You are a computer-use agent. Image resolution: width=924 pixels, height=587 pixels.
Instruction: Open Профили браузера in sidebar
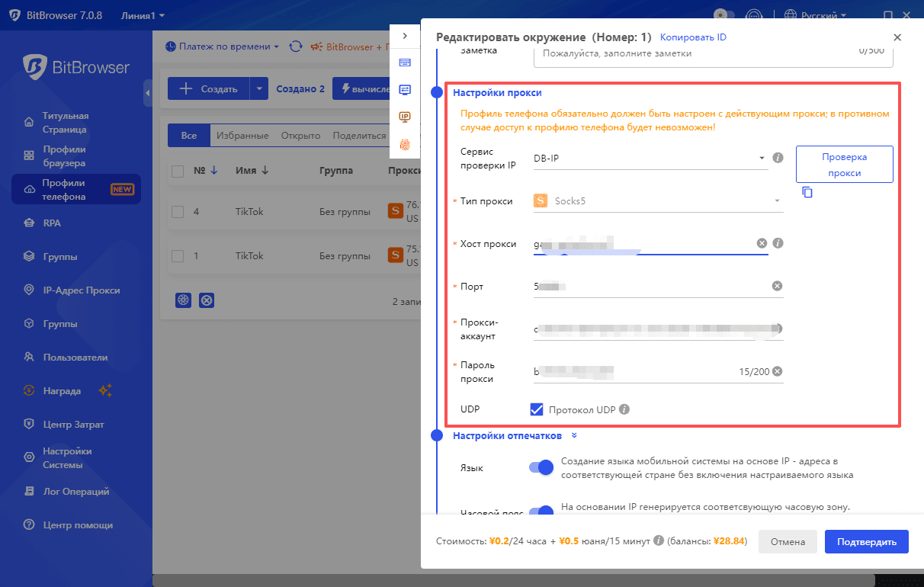coord(63,156)
